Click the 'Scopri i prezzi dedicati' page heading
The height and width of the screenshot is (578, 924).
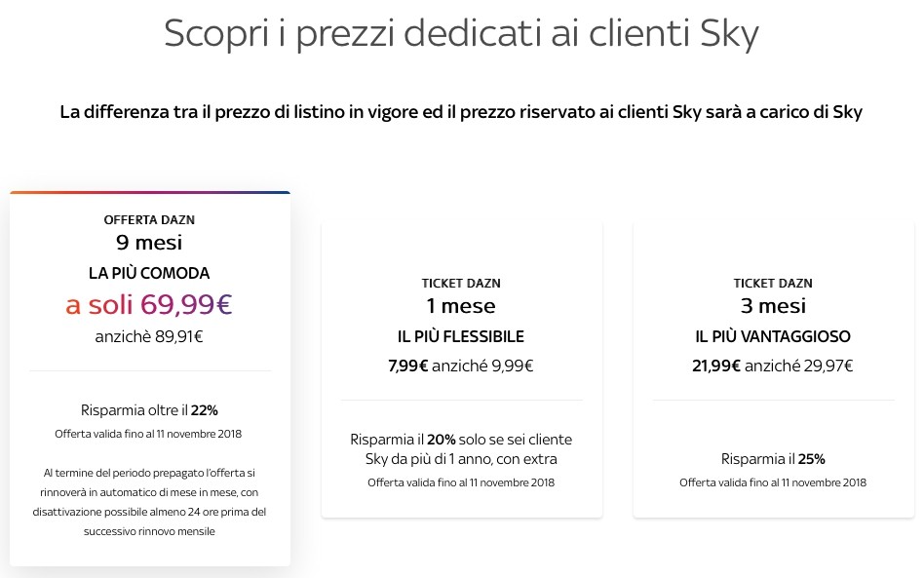[461, 33]
